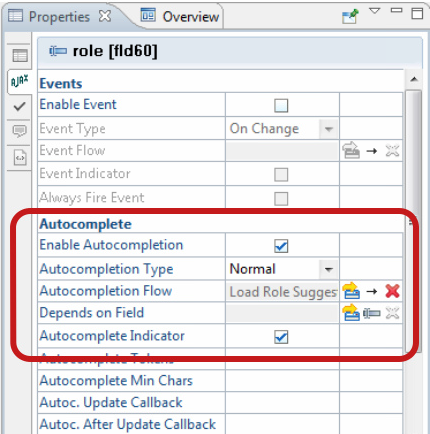This screenshot has height=434, width=430.
Task: Open the validation checkmark side tab
Action: 20,107
